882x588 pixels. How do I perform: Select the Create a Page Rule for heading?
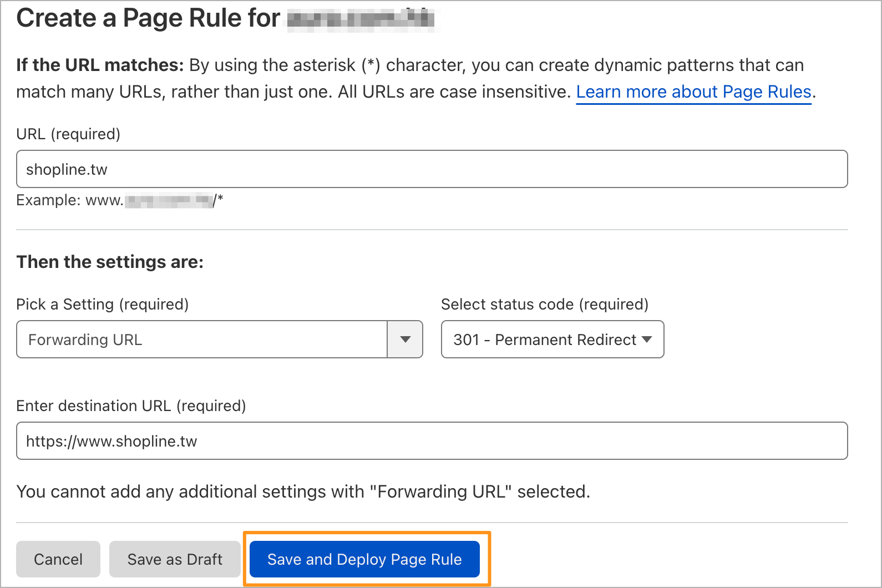pos(148,18)
